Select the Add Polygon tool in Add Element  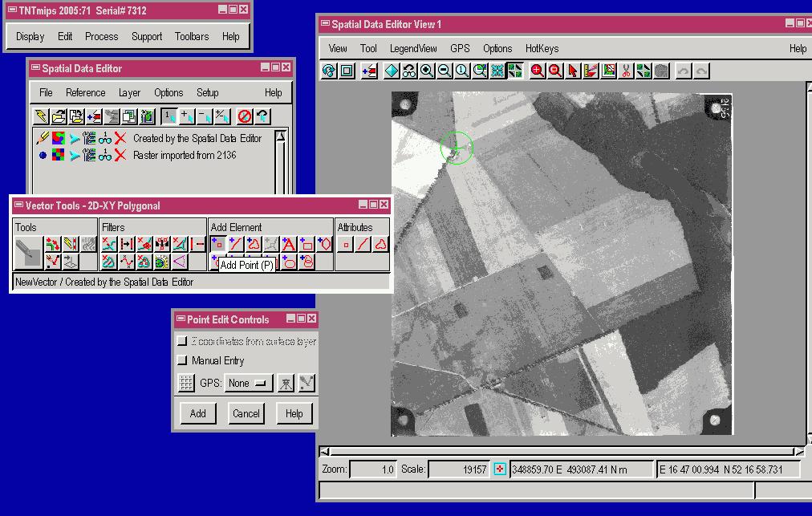pyautogui.click(x=254, y=243)
